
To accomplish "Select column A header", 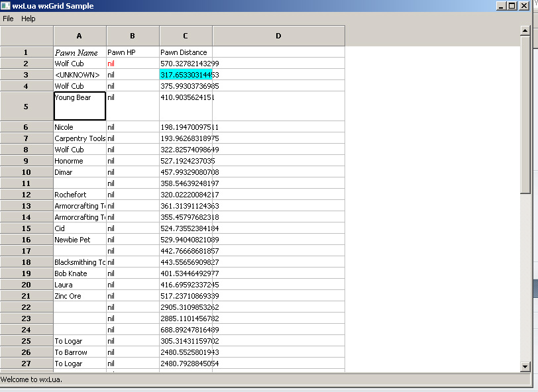I will [80, 36].
